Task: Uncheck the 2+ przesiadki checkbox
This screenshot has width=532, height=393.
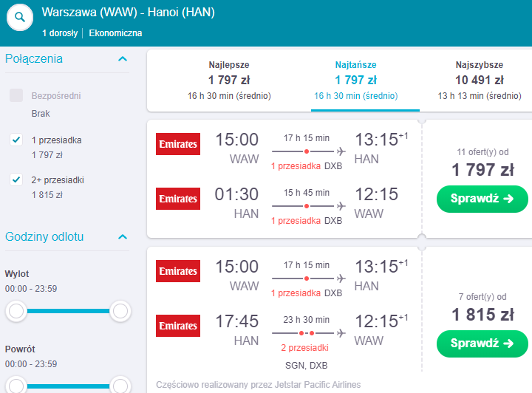Action: (16, 180)
